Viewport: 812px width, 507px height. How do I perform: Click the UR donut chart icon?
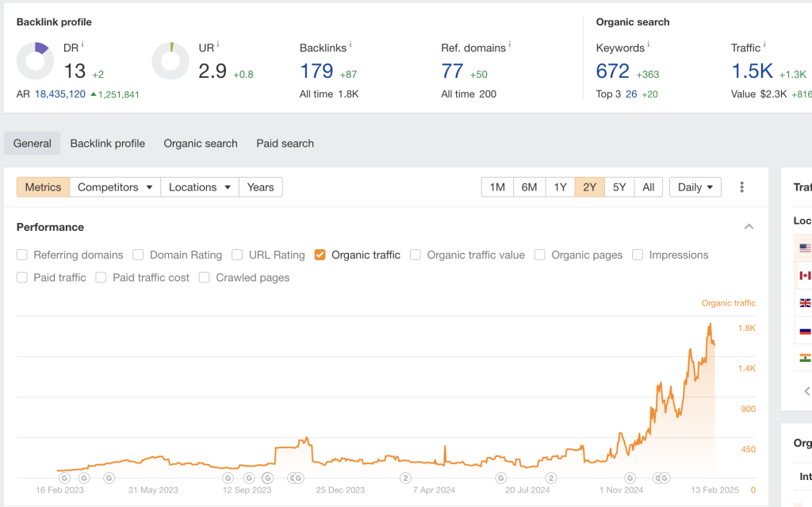pyautogui.click(x=170, y=62)
